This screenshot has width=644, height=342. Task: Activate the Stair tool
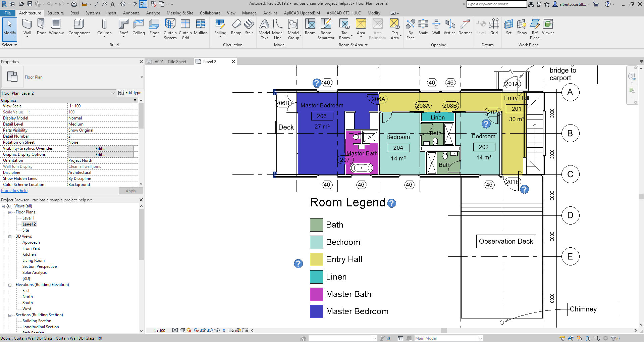coord(249,27)
